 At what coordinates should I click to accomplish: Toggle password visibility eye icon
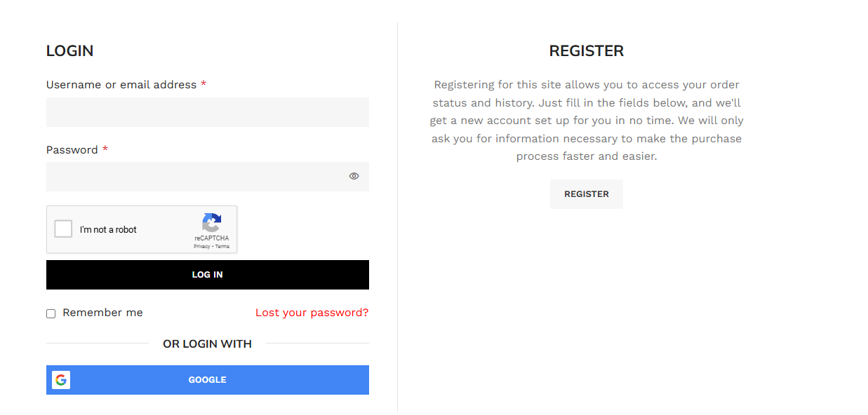354,176
